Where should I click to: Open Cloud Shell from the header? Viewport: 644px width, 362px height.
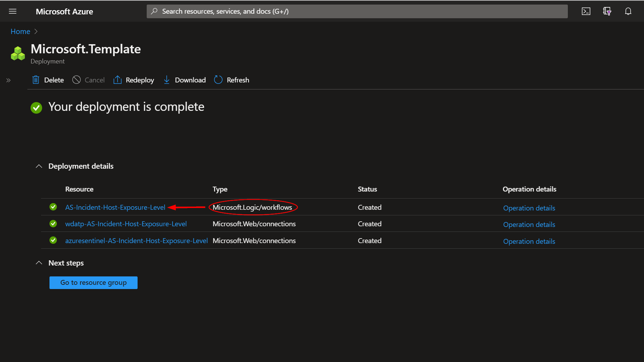tap(586, 11)
